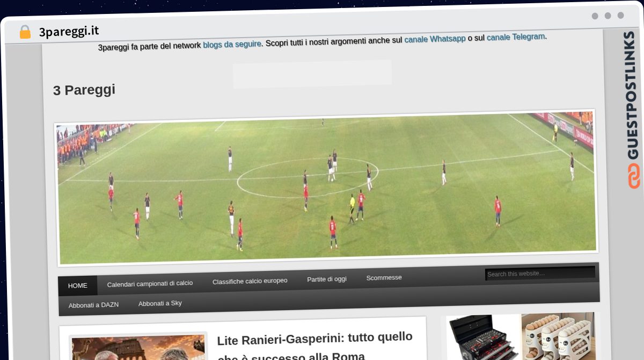Open 'Calendari campionati di calcio' menu item

(150, 284)
